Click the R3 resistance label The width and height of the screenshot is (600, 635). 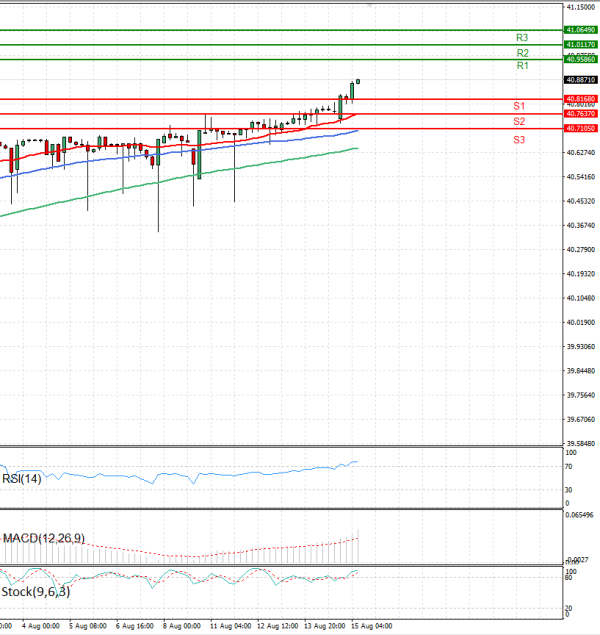click(522, 38)
